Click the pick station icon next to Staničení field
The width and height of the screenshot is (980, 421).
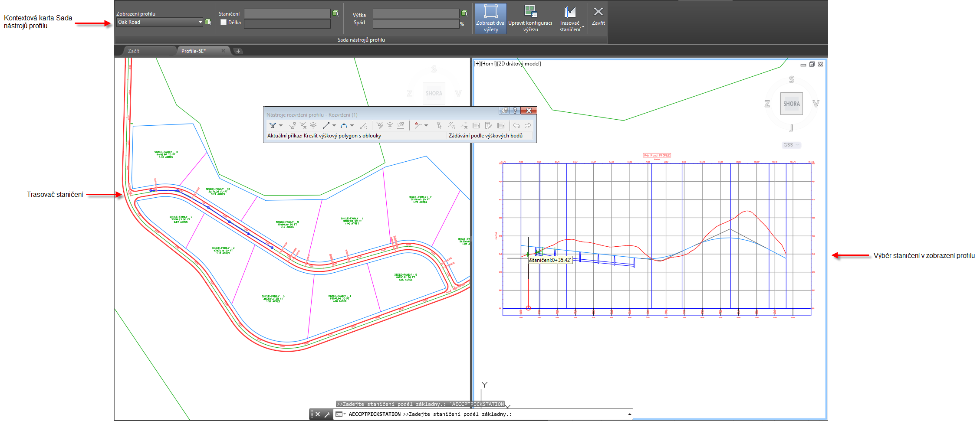coord(335,13)
